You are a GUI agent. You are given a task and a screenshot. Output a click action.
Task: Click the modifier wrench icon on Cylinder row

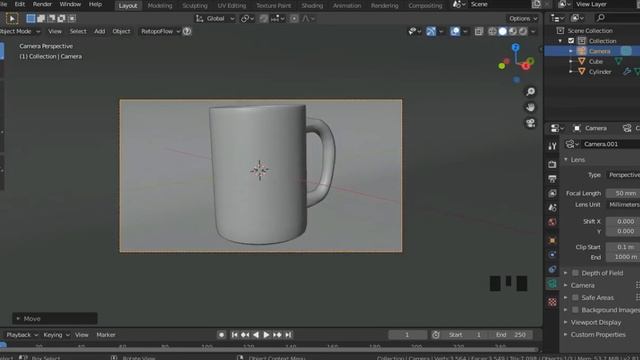point(627,71)
